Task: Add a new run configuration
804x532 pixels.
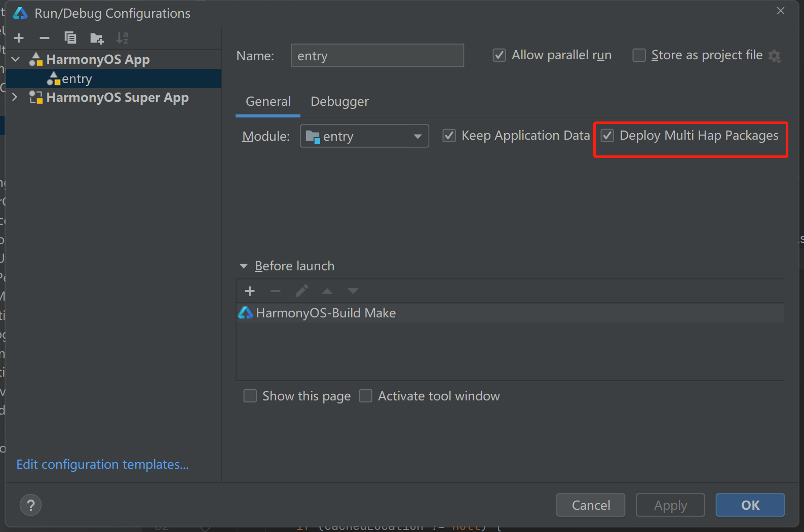Action: coord(19,38)
